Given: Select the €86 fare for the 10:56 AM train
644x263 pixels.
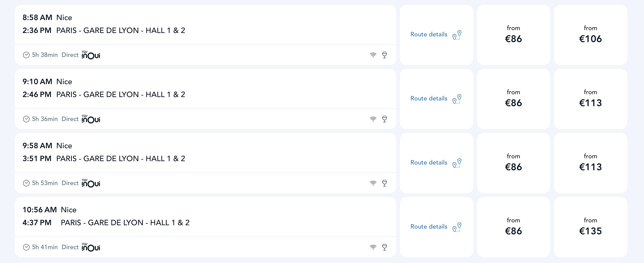Looking at the screenshot, I should [513, 227].
